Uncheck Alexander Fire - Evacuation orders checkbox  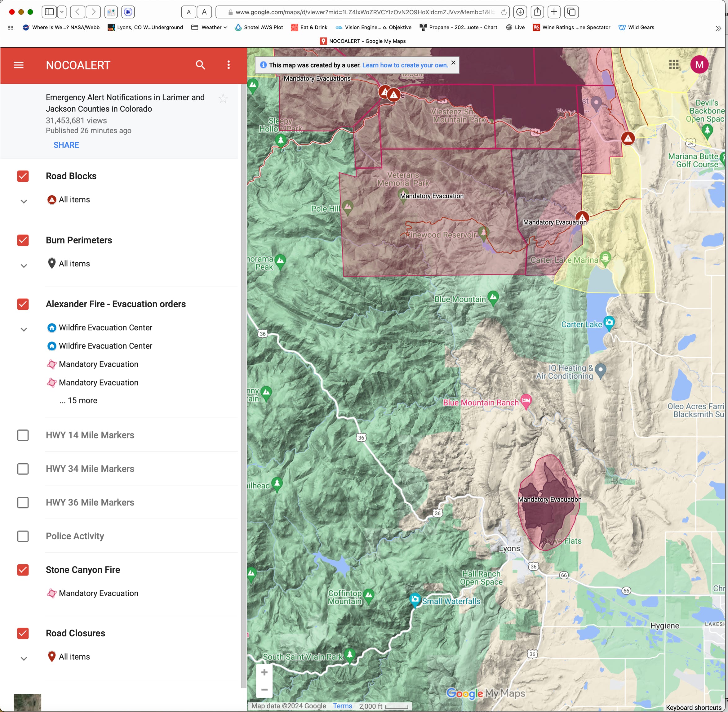(x=23, y=304)
